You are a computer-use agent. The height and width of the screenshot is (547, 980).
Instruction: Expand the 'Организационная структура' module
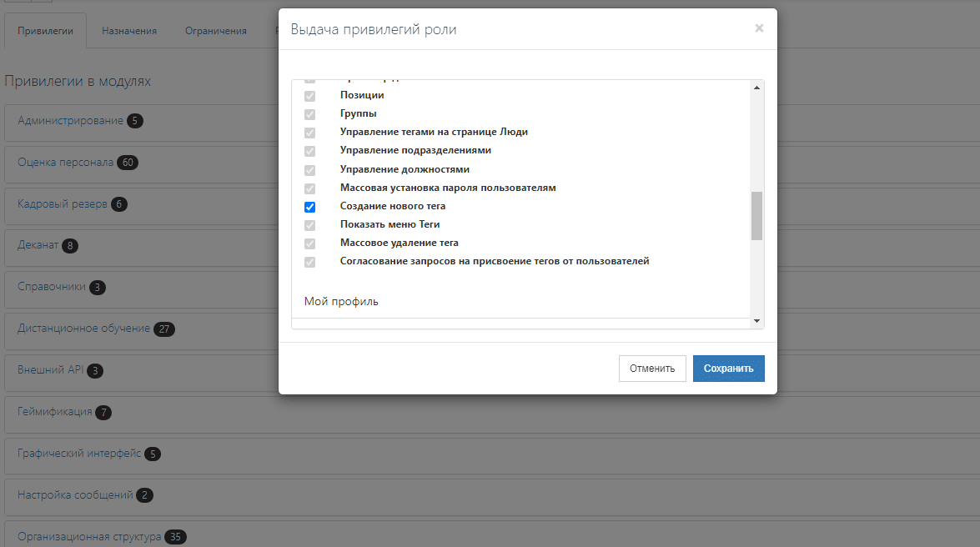(x=89, y=536)
